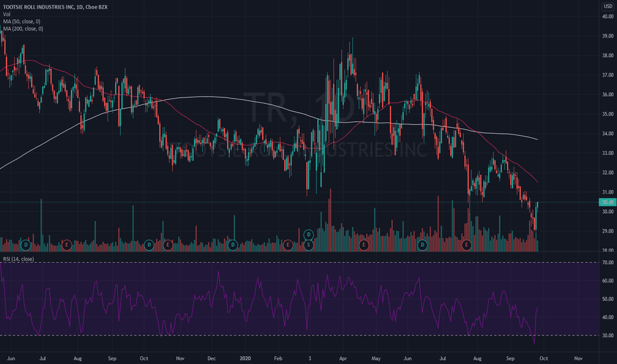The height and width of the screenshot is (364, 617).
Task: Click the upper D dividend marker in March 2020
Action: 309,234
